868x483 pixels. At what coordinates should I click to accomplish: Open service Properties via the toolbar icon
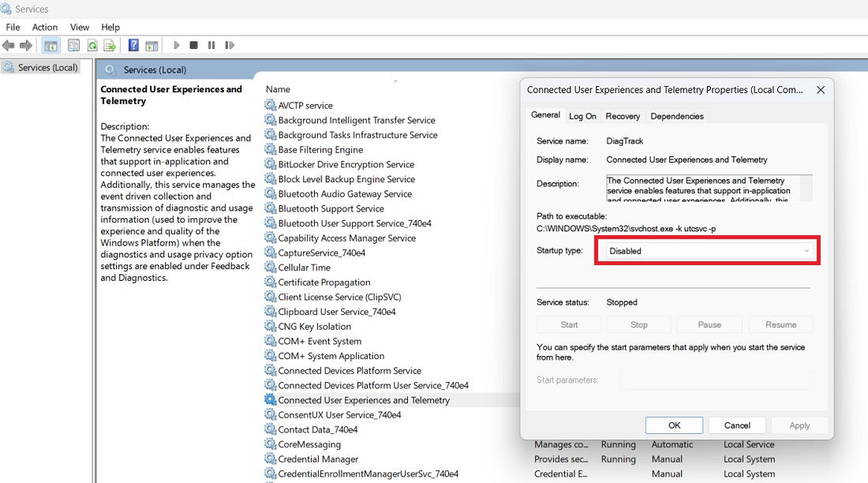(x=73, y=45)
